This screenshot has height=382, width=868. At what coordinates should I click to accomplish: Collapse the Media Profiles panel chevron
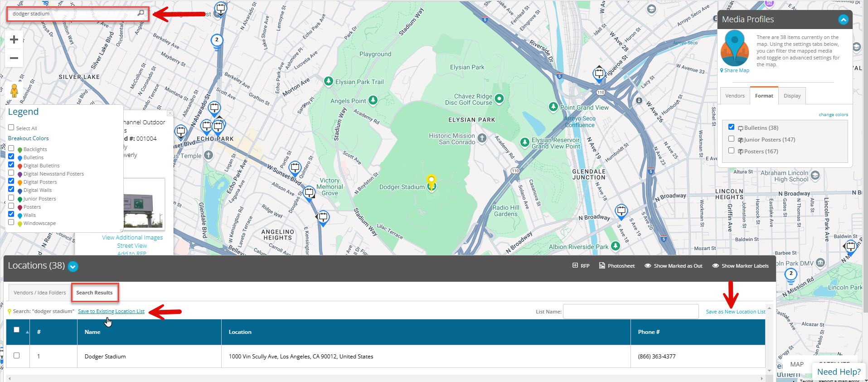[843, 20]
